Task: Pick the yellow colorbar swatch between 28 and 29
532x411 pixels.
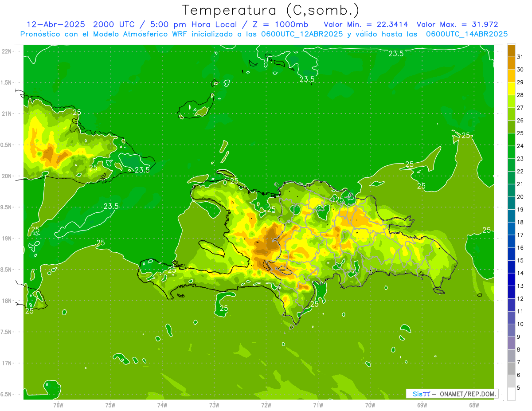Action: point(511,89)
